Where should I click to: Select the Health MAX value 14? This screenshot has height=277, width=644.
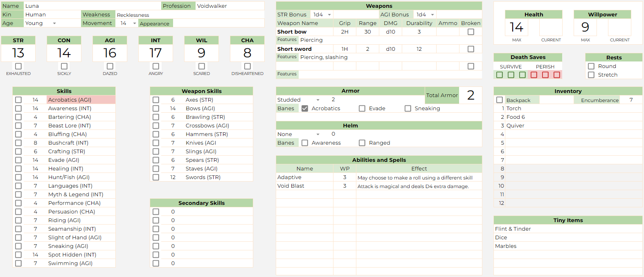pos(516,27)
